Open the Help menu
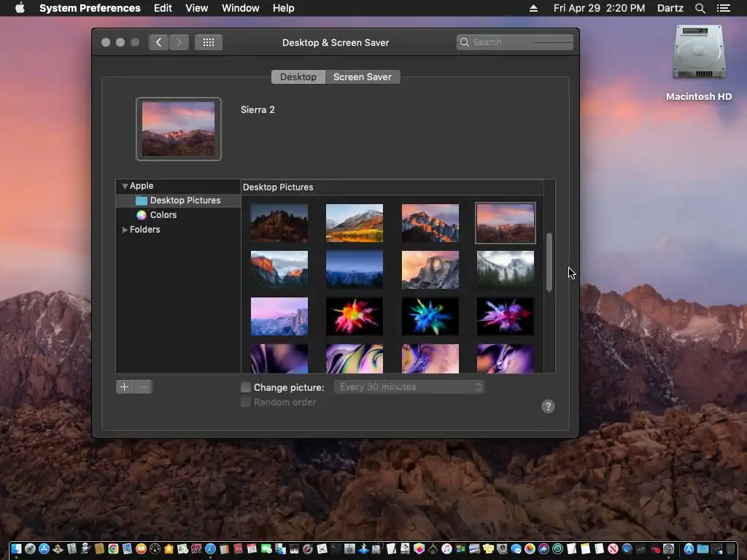This screenshot has width=747, height=560. point(284,8)
